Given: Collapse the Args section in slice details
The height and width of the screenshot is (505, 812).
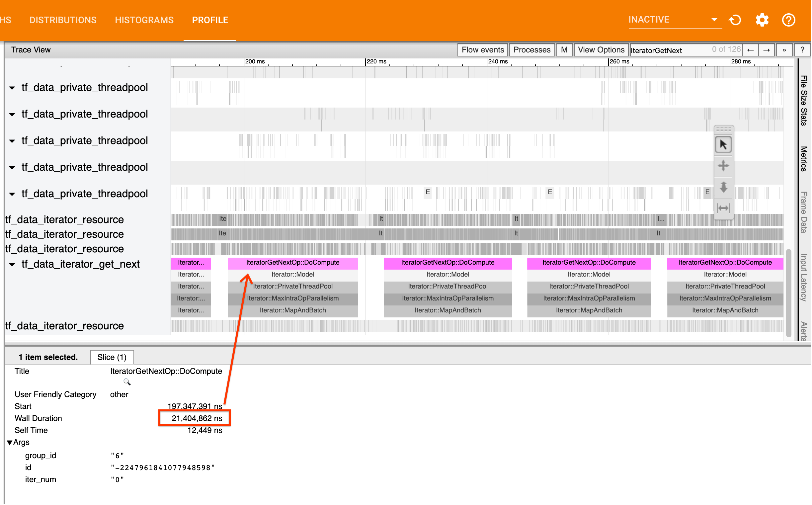Looking at the screenshot, I should click(10, 442).
